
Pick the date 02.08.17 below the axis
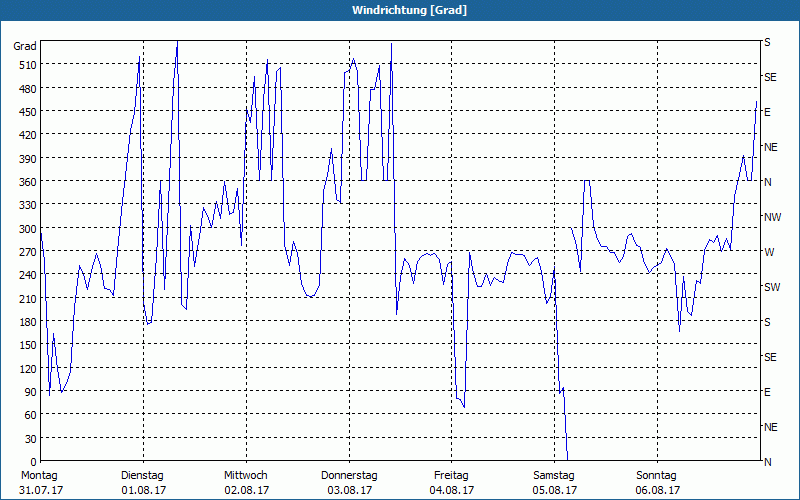[x=246, y=490]
